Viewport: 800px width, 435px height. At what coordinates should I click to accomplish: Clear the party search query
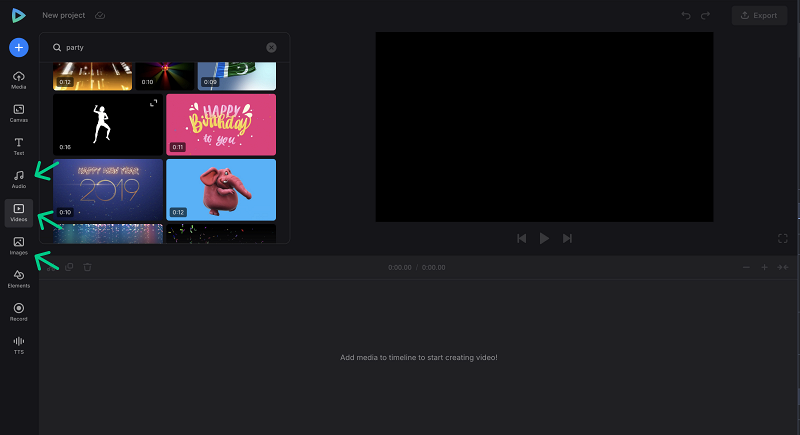tap(271, 47)
